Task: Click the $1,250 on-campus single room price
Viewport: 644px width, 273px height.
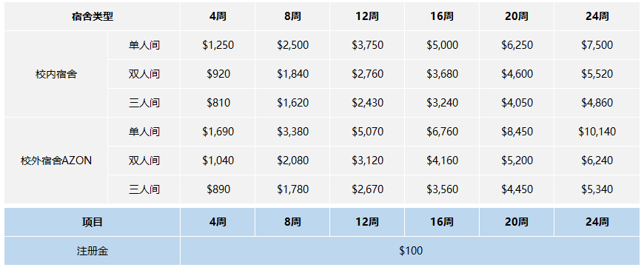Action: (218, 45)
